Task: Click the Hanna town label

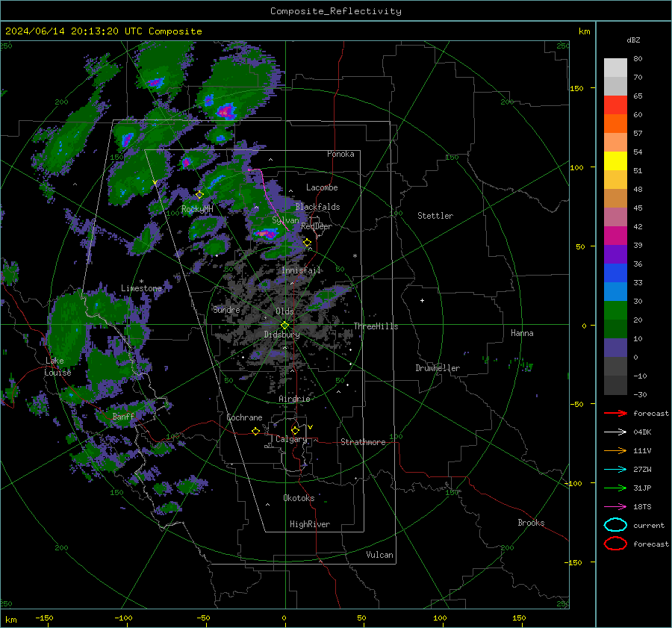Action: (522, 333)
